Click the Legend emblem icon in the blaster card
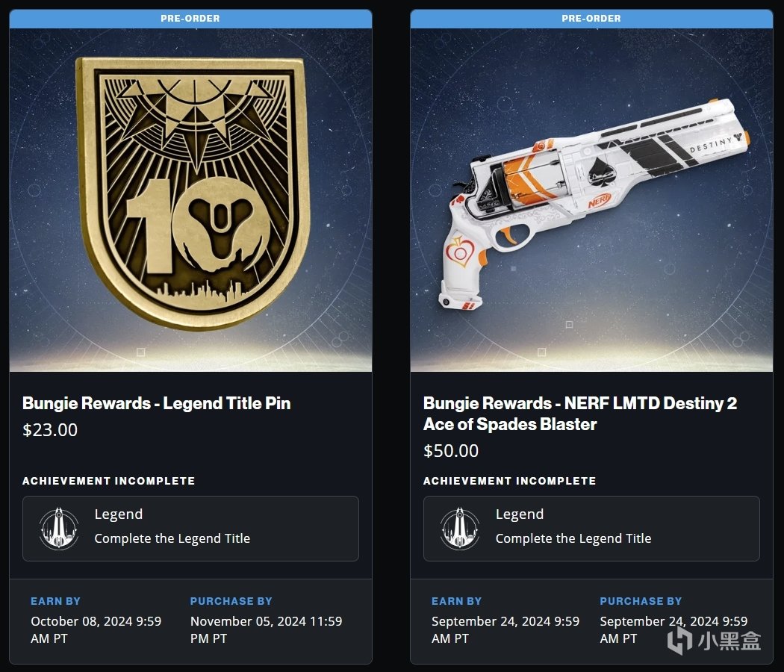 click(460, 529)
